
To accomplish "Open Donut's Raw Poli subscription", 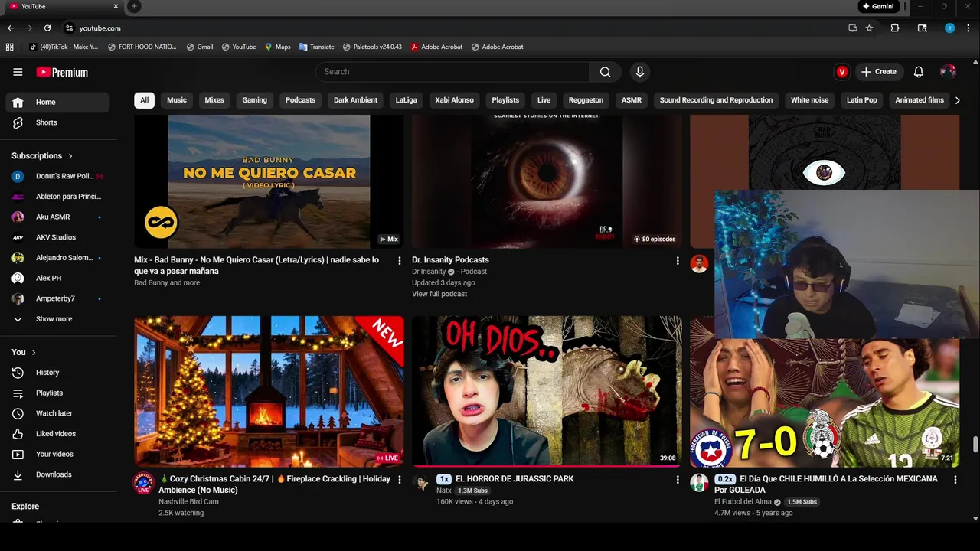I will [57, 176].
